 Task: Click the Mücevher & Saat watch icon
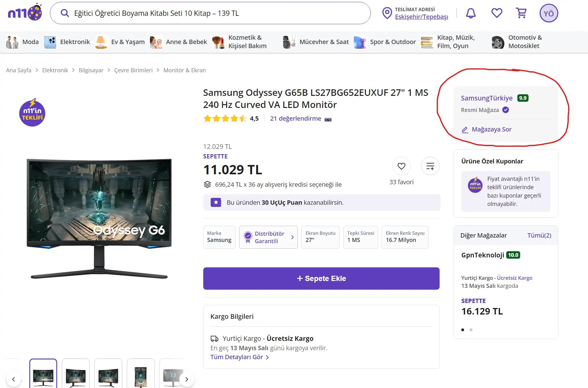tap(289, 42)
